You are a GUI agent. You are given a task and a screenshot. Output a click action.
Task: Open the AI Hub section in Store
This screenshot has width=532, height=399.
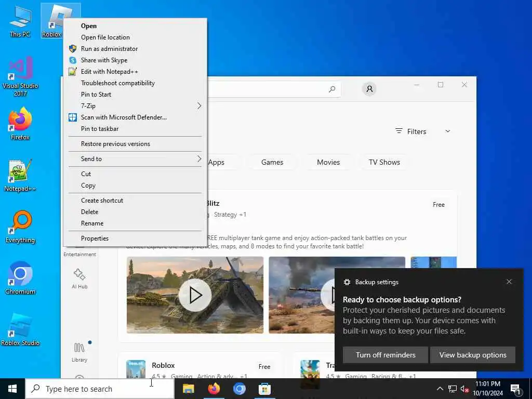[79, 278]
